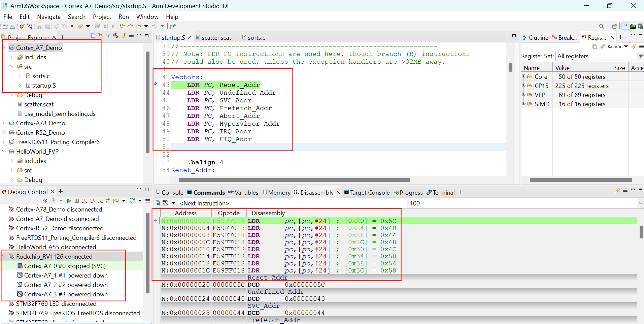The image size is (644, 324).
Task: Open the Navigate menu
Action: 48,17
